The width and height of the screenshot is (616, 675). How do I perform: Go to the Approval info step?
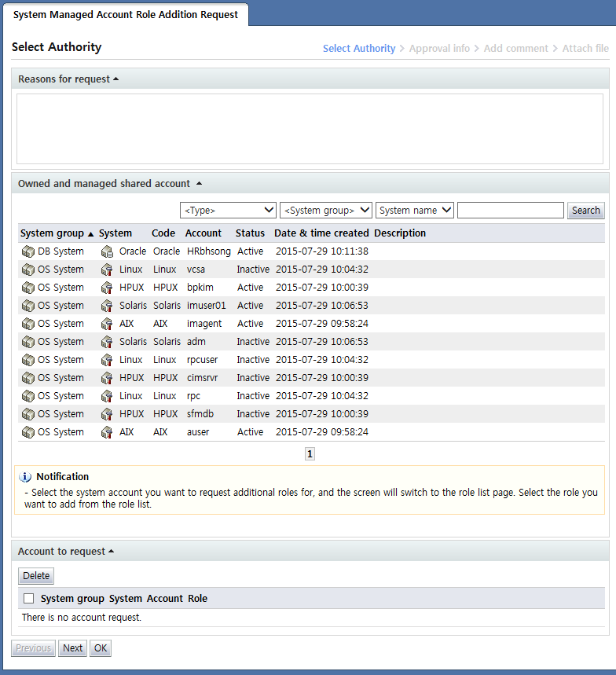coord(439,49)
